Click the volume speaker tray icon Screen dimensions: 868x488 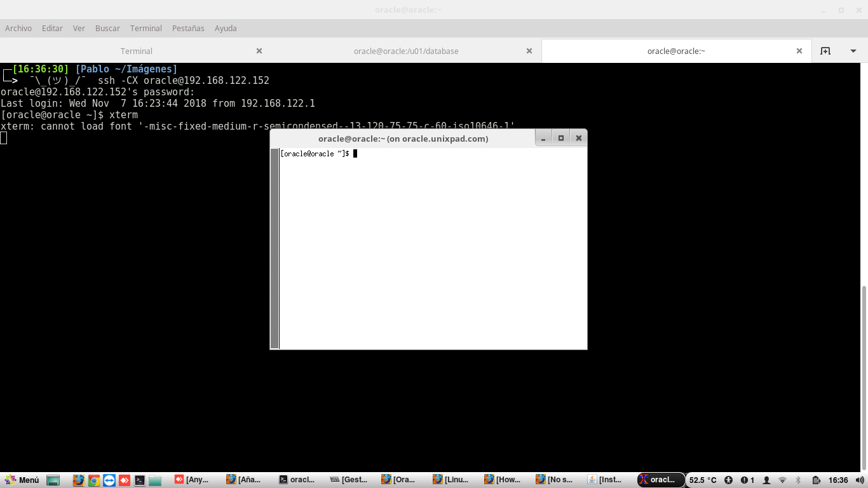pyautogui.click(x=860, y=480)
